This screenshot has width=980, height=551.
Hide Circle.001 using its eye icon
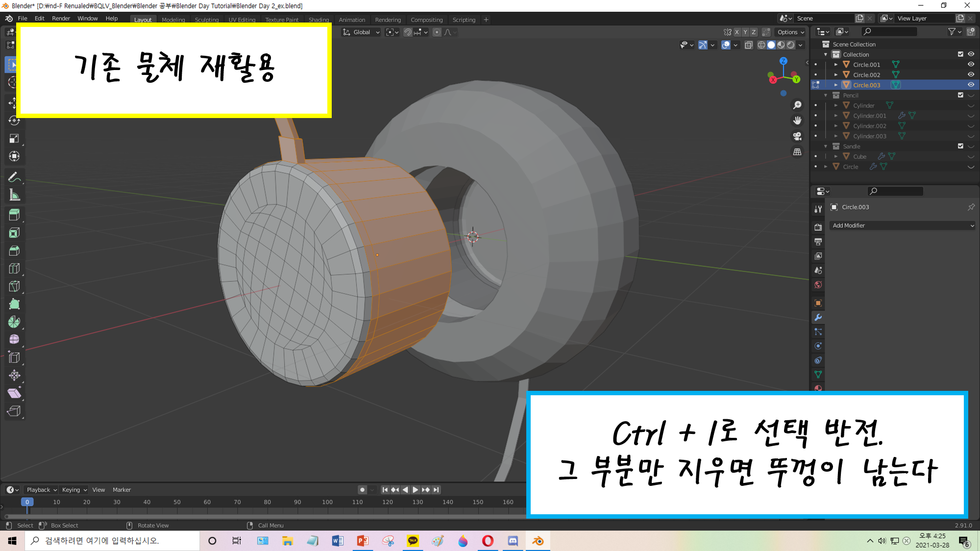(970, 65)
